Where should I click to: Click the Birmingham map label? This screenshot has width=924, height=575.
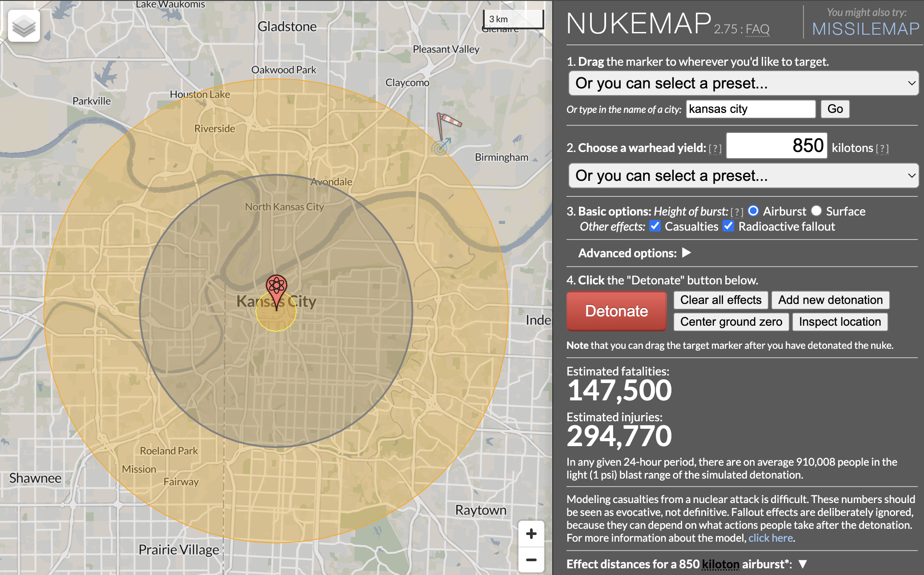coord(502,157)
